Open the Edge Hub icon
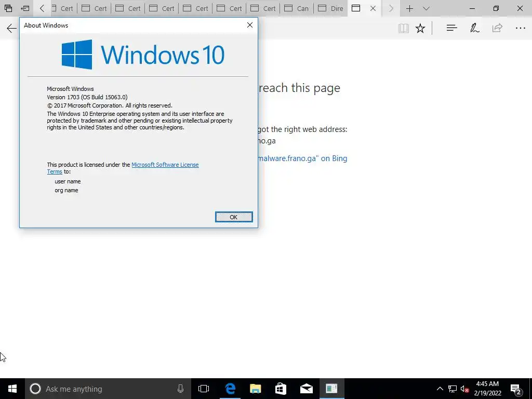This screenshot has height=399, width=532. pyautogui.click(x=451, y=28)
